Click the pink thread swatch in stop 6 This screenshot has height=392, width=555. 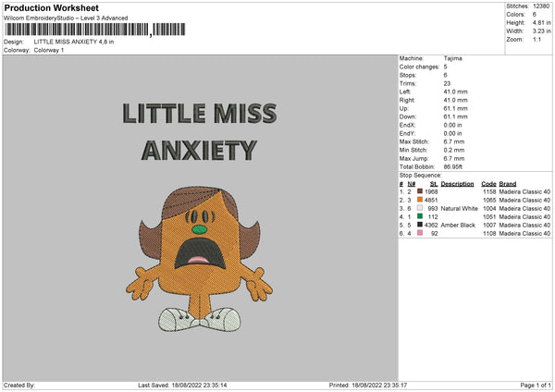(x=421, y=233)
